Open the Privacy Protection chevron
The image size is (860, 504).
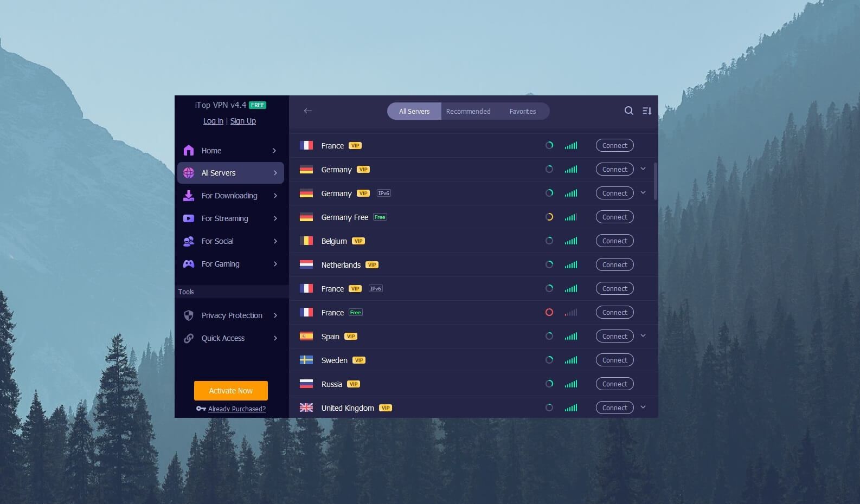pos(275,315)
